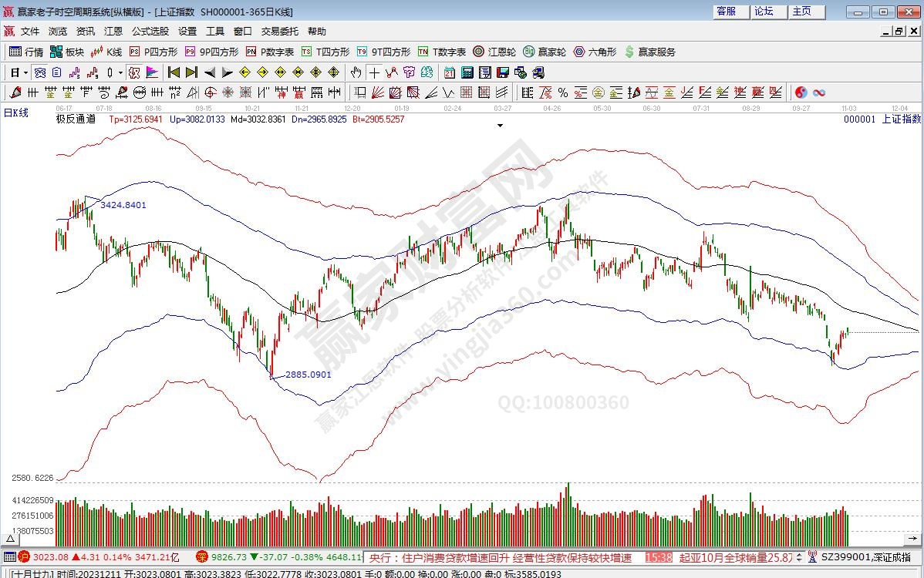Image resolution: width=924 pixels, height=578 pixels.
Task: Select the crosshair cursor tool
Action: [374, 72]
